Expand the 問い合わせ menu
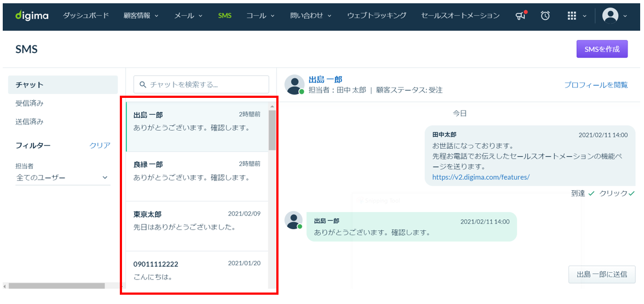 coord(311,16)
